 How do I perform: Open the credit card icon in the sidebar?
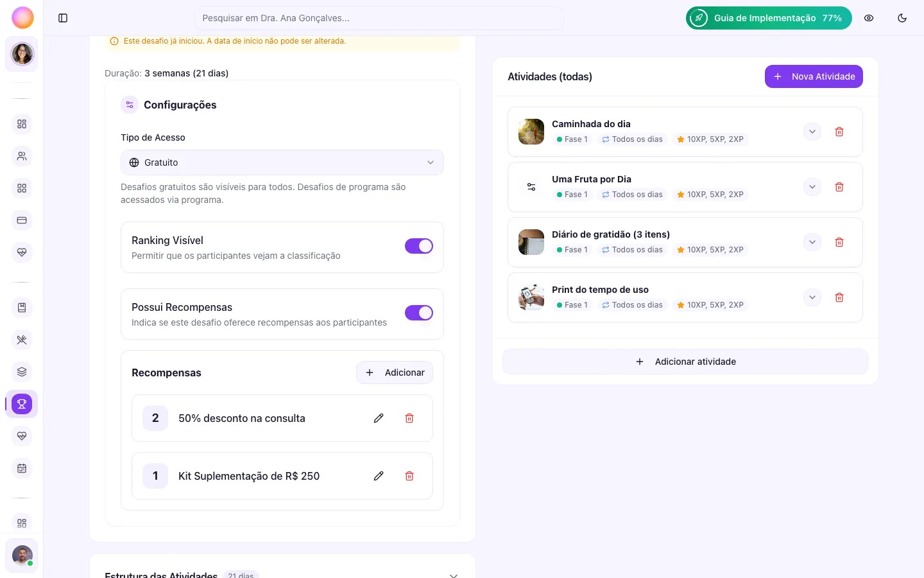(22, 220)
